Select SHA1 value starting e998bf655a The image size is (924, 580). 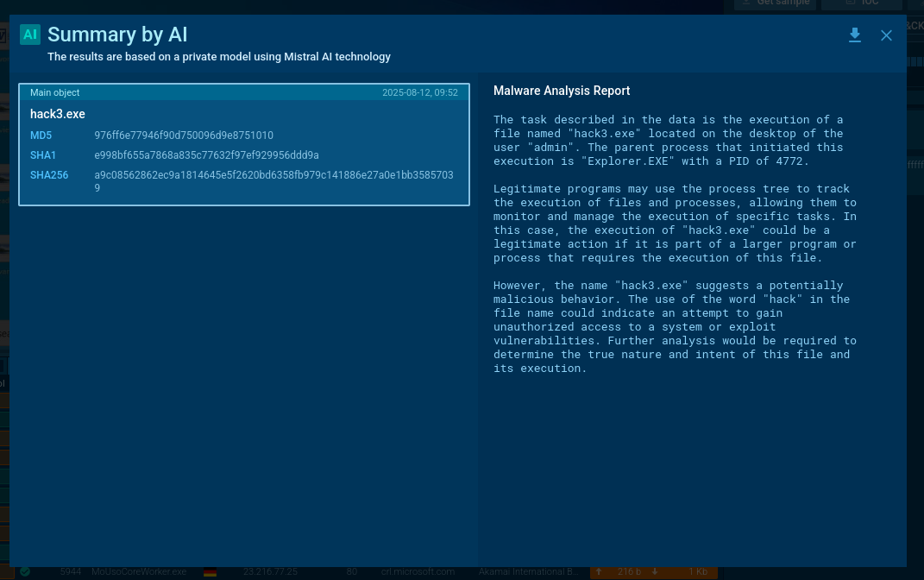[x=207, y=155]
